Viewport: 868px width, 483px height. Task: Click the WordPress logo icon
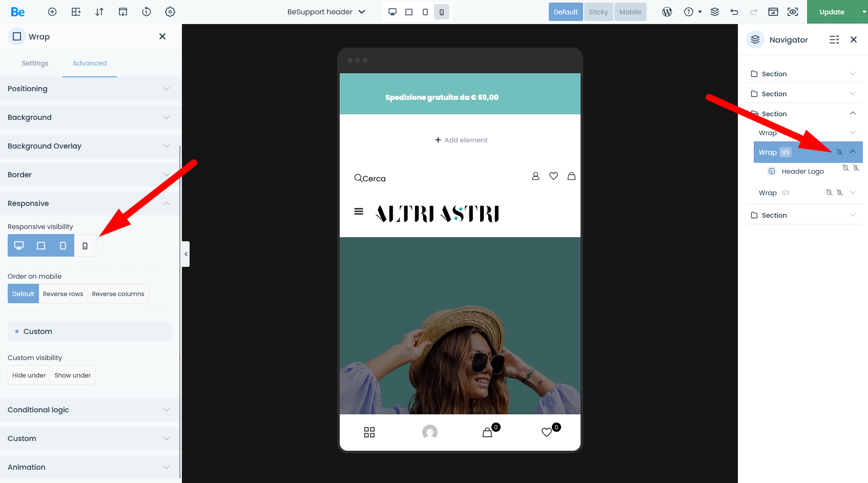(x=667, y=12)
